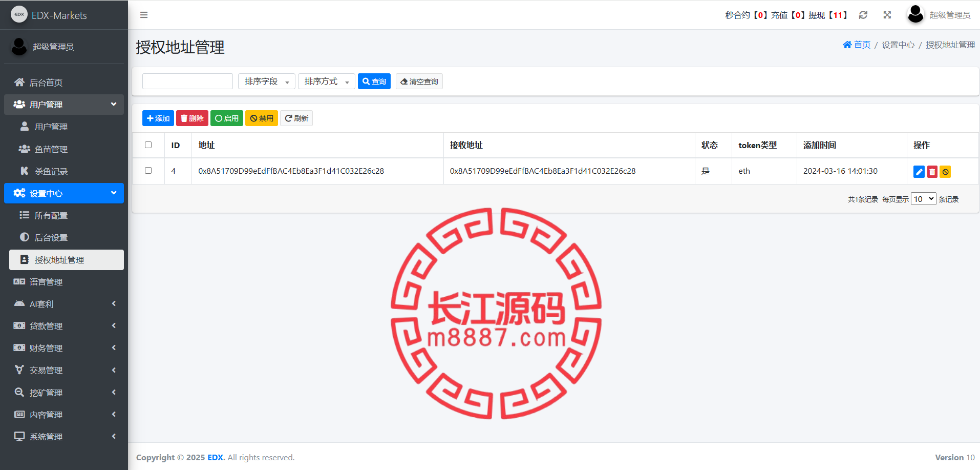Click red trash delete icon for row 4
The height and width of the screenshot is (470, 980).
[932, 172]
